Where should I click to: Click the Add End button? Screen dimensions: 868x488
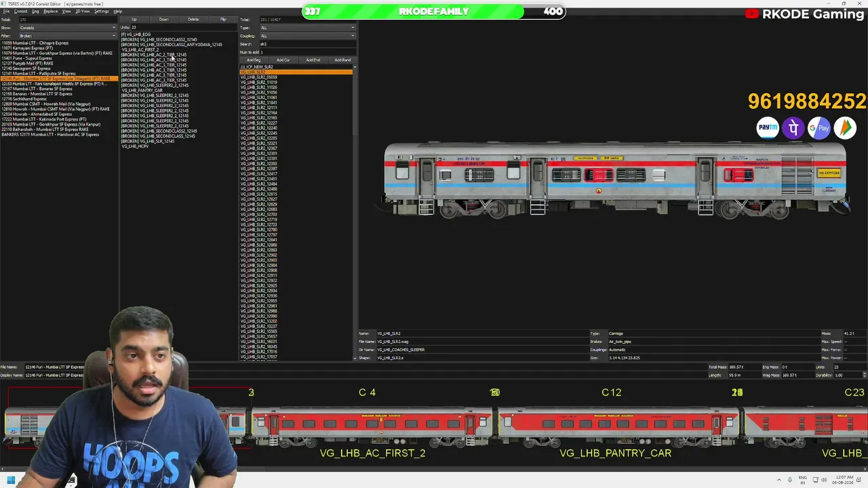click(313, 60)
